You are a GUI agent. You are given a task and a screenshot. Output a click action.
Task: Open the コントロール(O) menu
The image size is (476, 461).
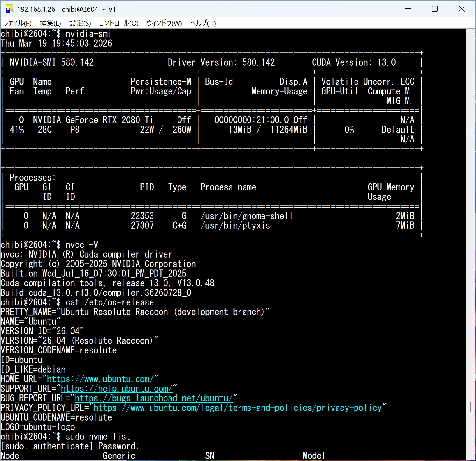pyautogui.click(x=119, y=23)
